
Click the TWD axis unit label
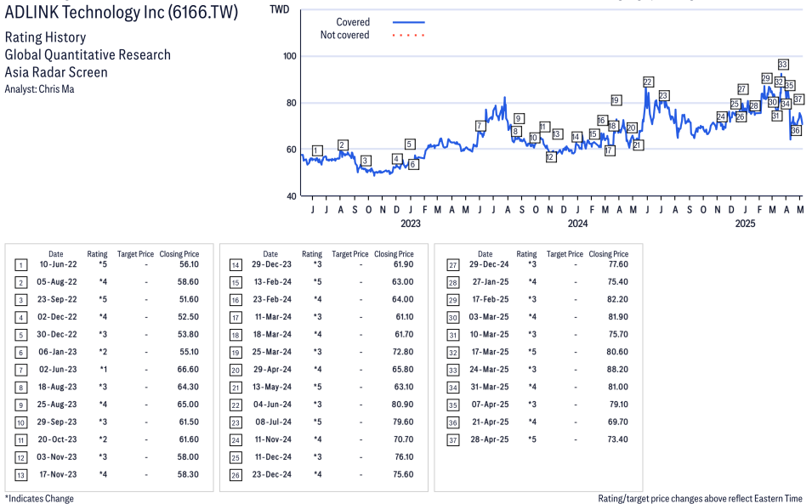click(279, 9)
